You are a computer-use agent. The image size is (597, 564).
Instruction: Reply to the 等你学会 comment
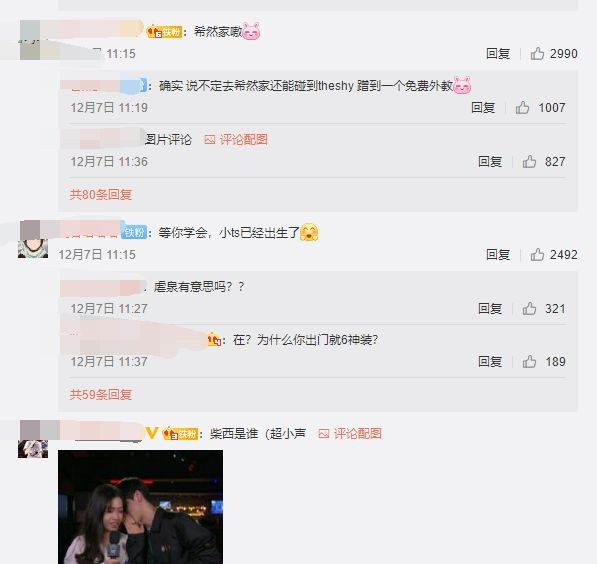(498, 254)
